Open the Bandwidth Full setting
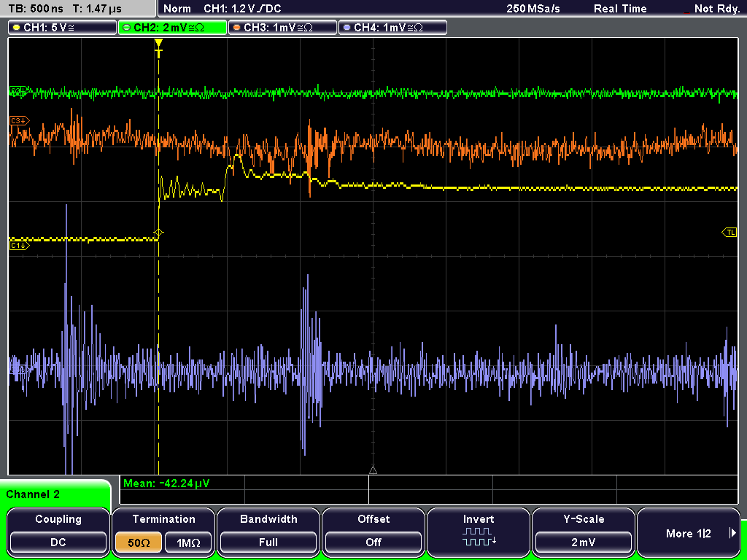Image resolution: width=747 pixels, height=560 pixels. [268, 532]
